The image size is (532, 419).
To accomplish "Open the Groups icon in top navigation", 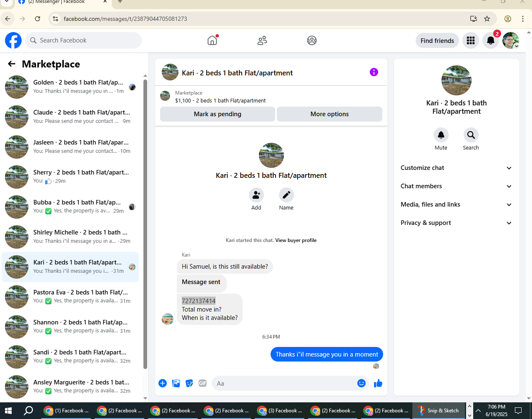I will (312, 40).
